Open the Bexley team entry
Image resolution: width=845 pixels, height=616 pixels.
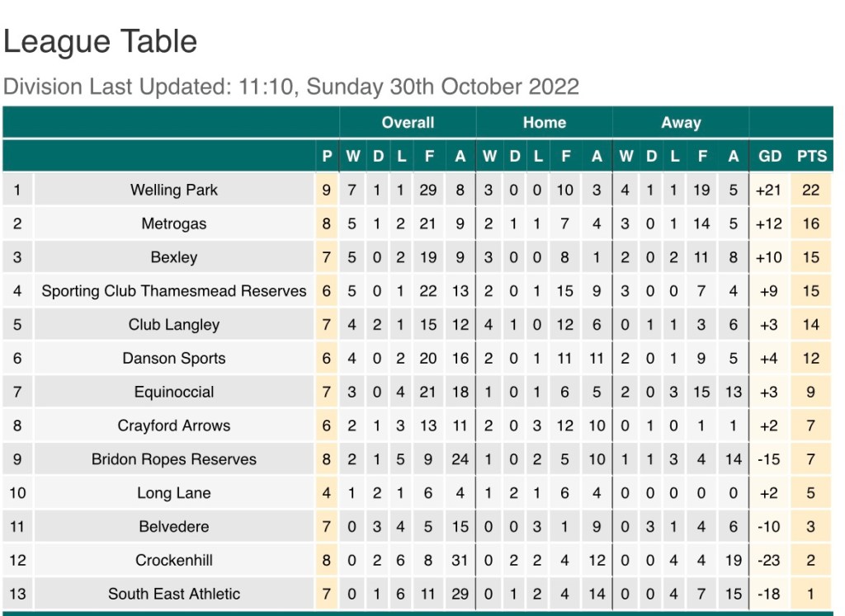point(174,257)
